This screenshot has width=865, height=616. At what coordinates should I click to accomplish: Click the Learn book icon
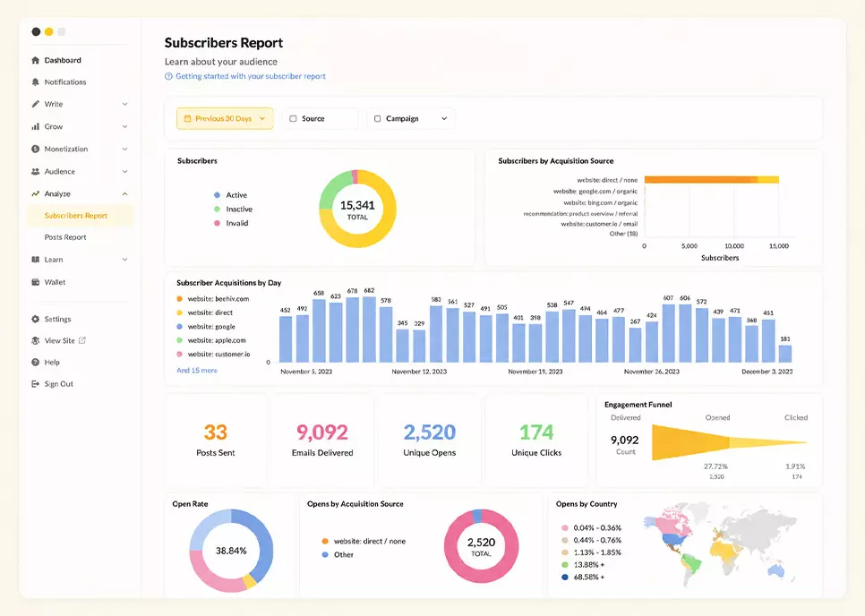click(35, 259)
